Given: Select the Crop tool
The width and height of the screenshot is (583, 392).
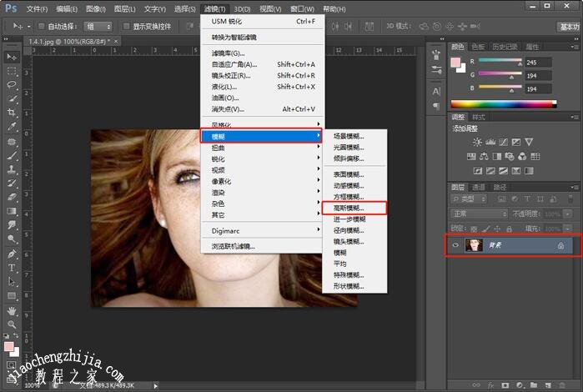Looking at the screenshot, I should pos(13,113).
